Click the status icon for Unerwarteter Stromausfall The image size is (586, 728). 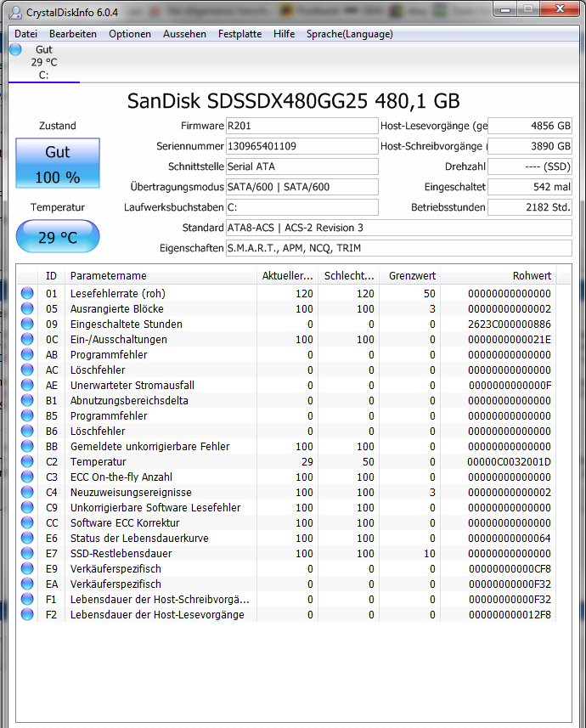27,386
